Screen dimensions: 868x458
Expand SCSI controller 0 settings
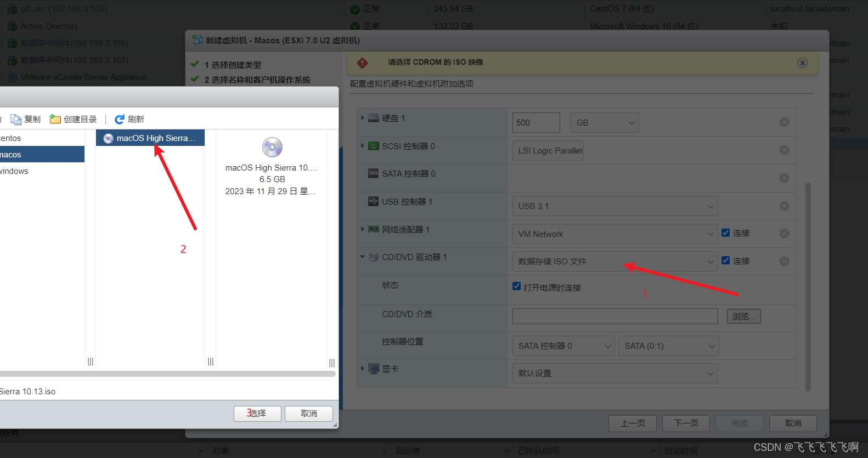pos(363,146)
